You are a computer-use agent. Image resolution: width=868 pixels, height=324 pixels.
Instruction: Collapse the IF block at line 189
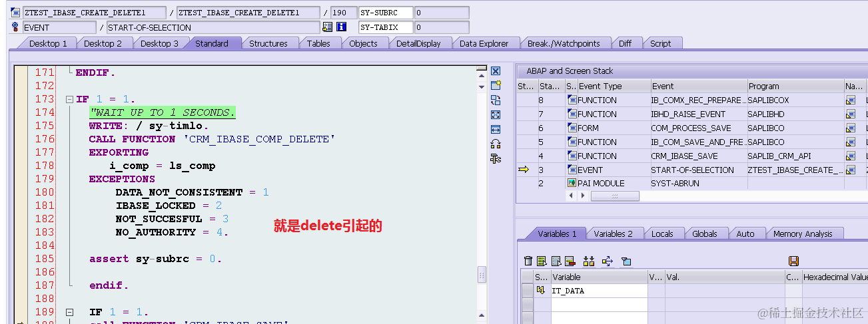[69, 312]
